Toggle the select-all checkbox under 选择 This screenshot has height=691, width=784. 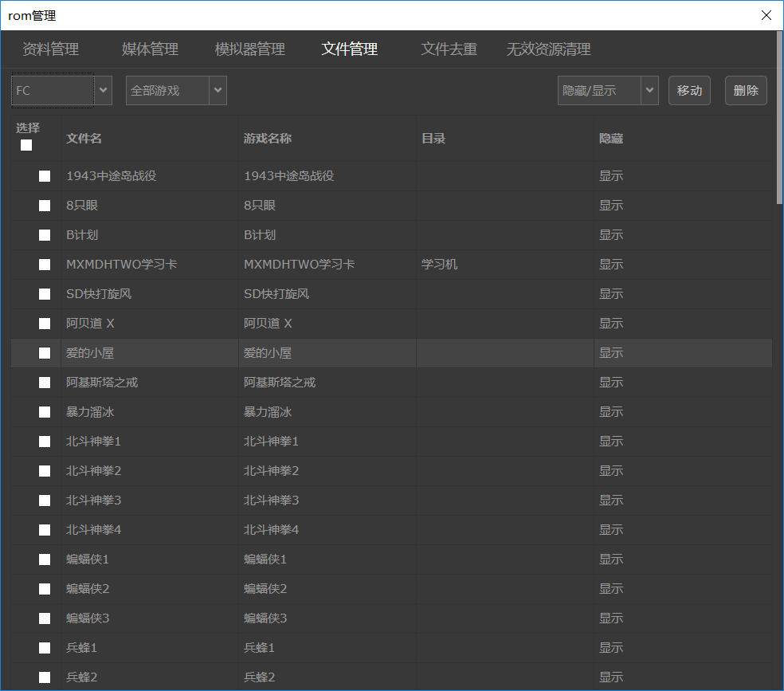click(x=26, y=145)
